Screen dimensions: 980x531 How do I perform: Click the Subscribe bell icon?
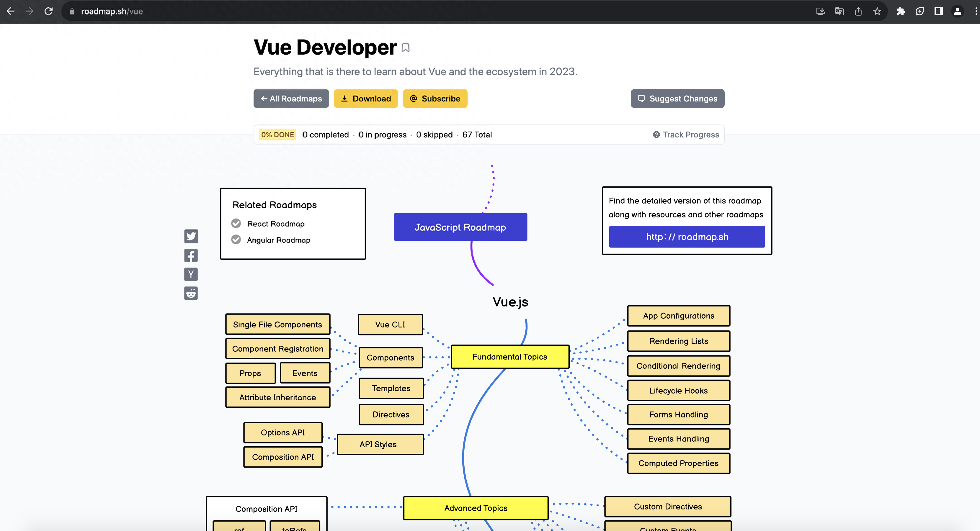pyautogui.click(x=414, y=99)
